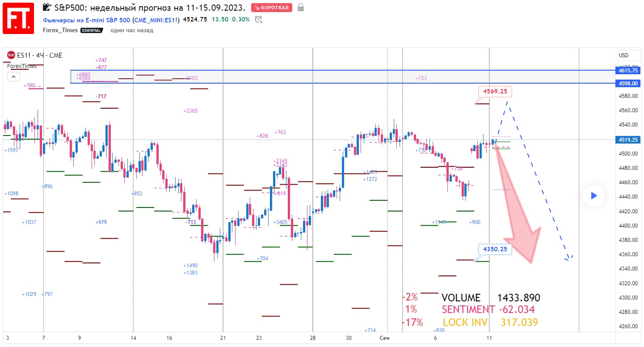This screenshot has height=347, width=644.
Task: Click the +3405 chart annotation
Action: [x=280, y=222]
